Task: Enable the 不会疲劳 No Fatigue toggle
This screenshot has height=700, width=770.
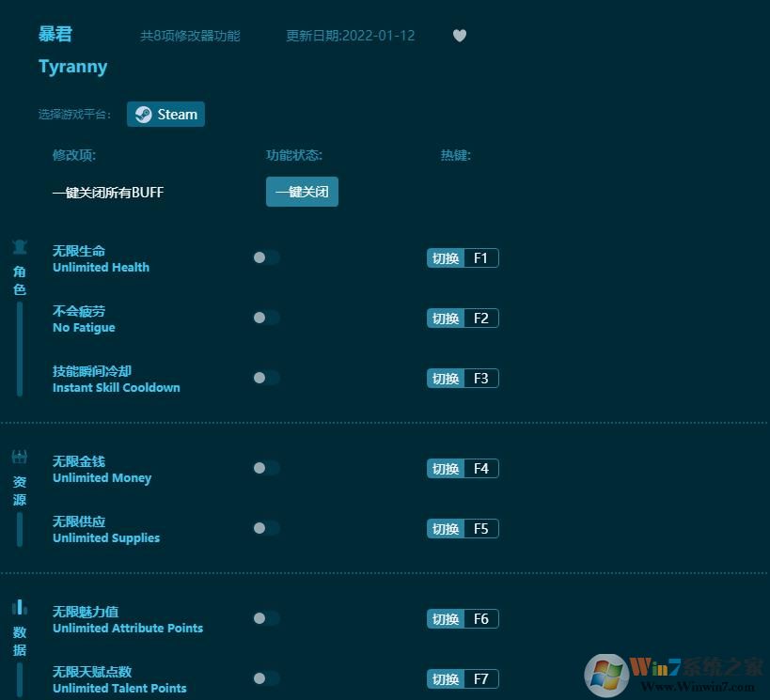Action: (x=266, y=318)
